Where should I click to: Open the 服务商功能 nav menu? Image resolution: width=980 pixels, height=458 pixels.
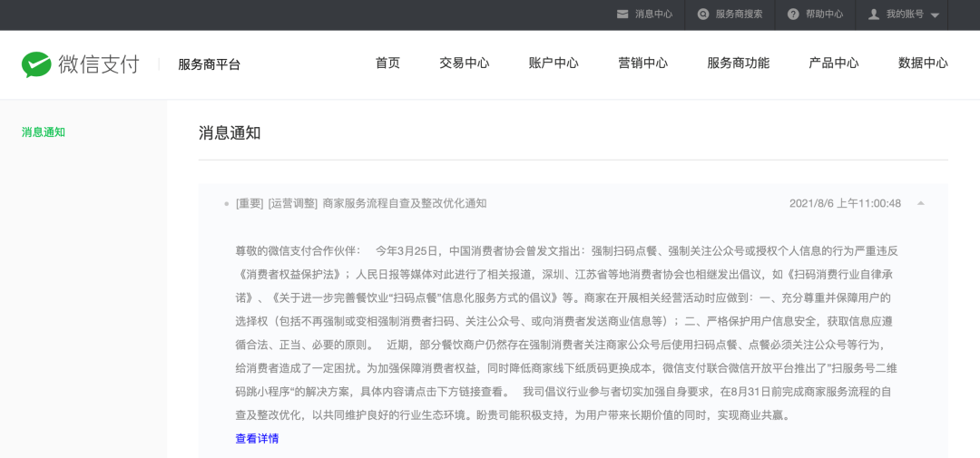[x=738, y=63]
